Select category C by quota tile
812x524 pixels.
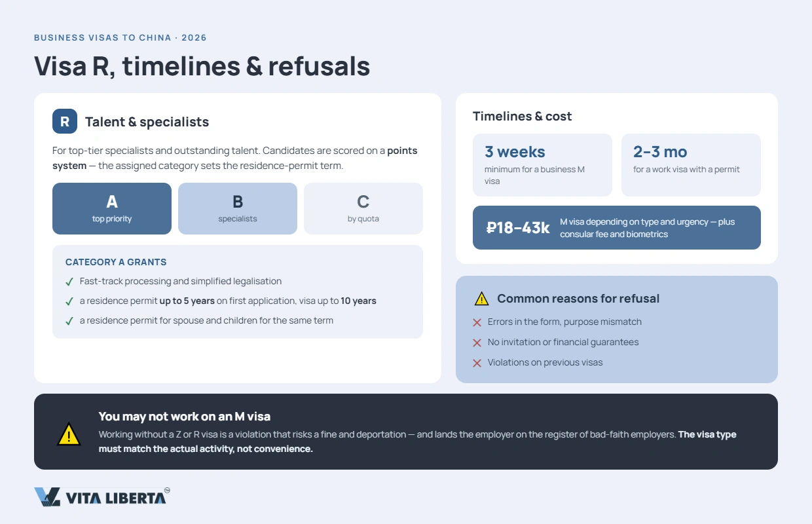pos(363,208)
